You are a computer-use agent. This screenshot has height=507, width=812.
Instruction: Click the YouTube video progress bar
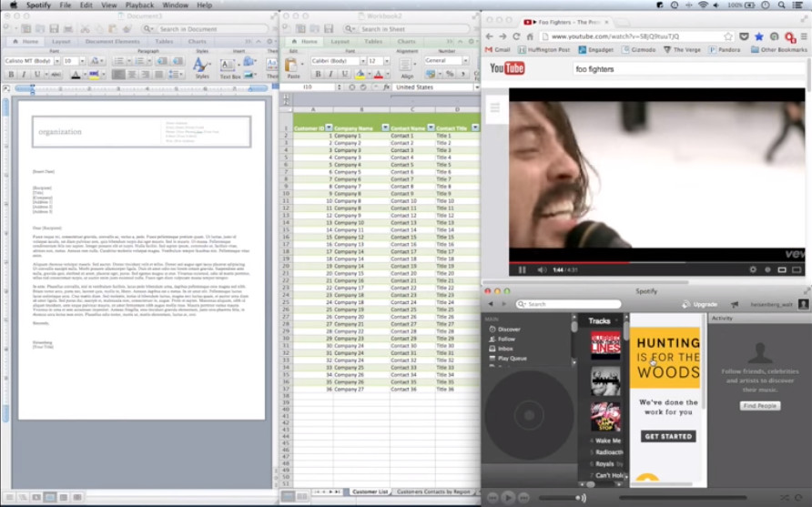click(656, 262)
